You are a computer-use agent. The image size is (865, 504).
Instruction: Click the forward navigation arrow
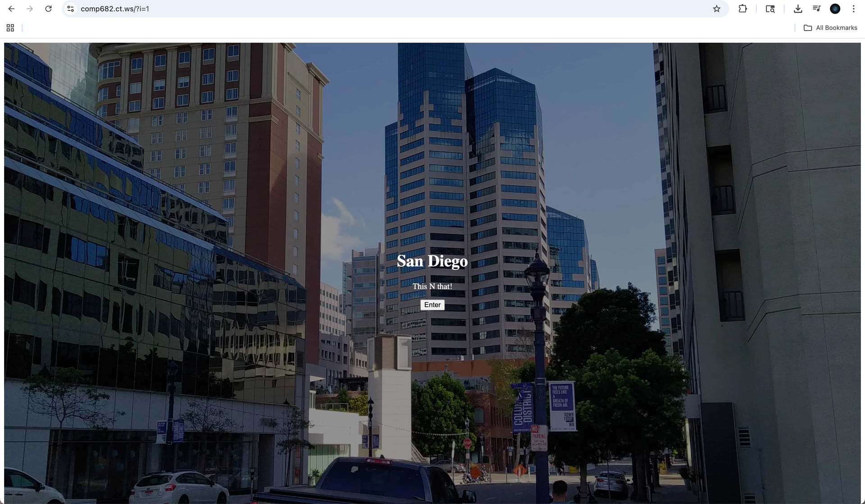30,9
